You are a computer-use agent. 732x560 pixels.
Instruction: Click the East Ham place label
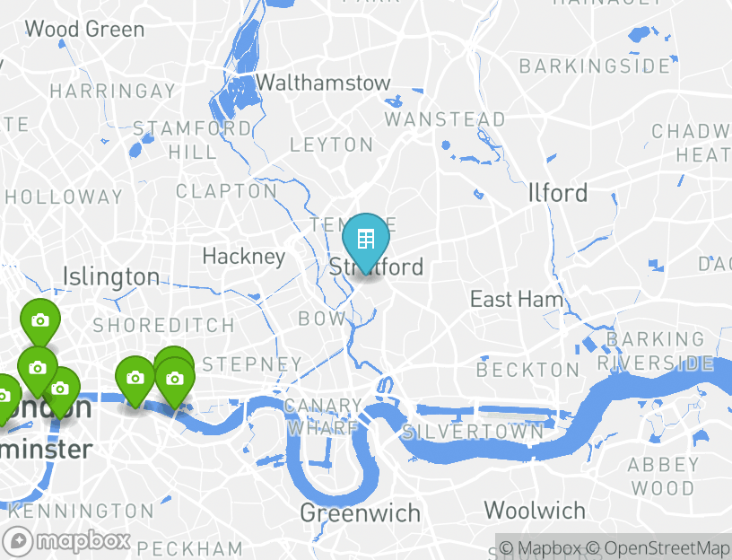point(517,299)
